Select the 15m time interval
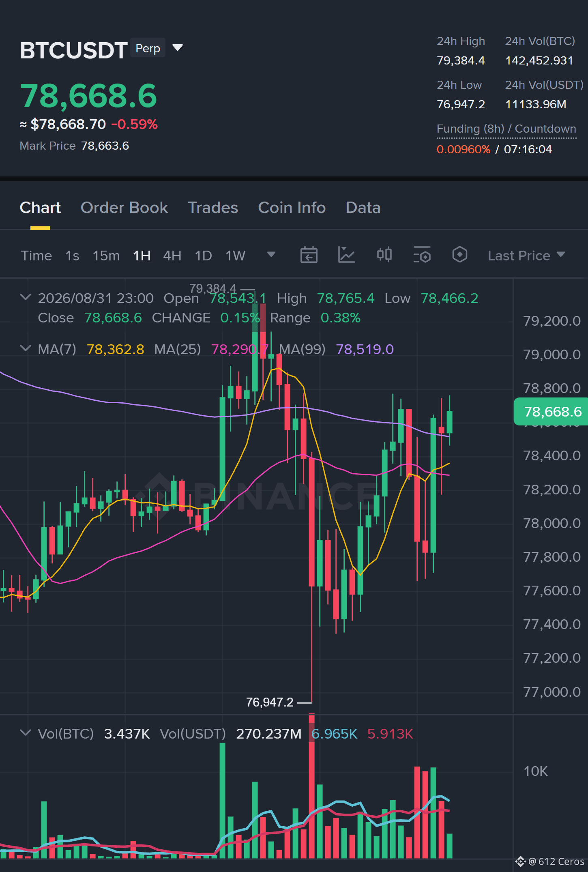588x872 pixels. 106,256
